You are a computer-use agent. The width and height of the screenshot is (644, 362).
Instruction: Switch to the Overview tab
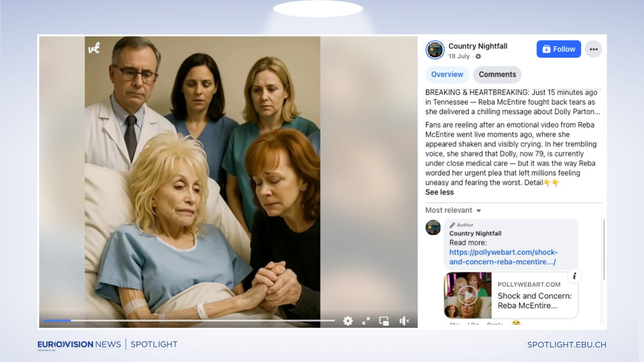click(x=447, y=74)
